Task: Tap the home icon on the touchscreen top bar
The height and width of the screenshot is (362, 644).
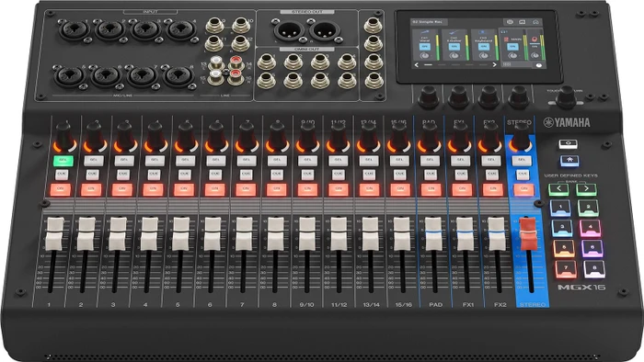Action: (x=535, y=22)
